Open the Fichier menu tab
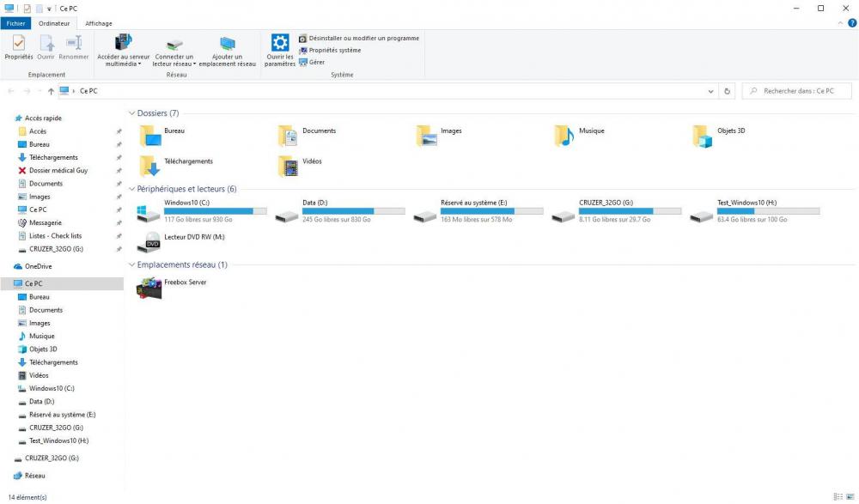Screen dimensions: 859x504 coord(15,23)
